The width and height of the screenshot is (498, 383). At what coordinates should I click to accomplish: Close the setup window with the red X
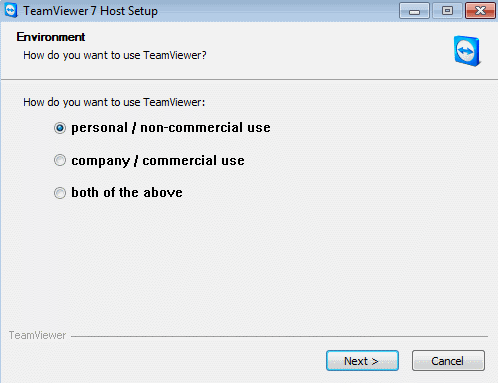[x=480, y=11]
